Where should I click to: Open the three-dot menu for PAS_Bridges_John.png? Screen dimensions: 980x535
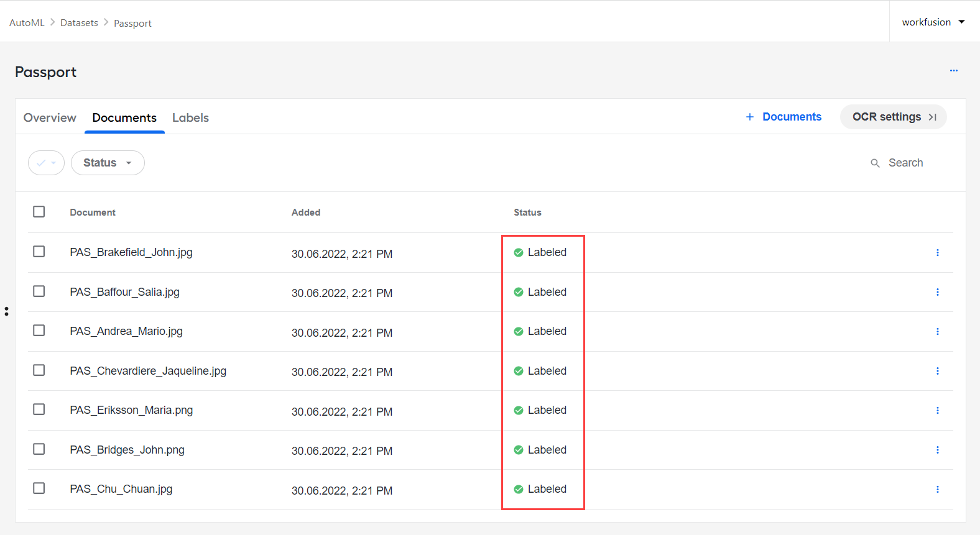pyautogui.click(x=938, y=450)
